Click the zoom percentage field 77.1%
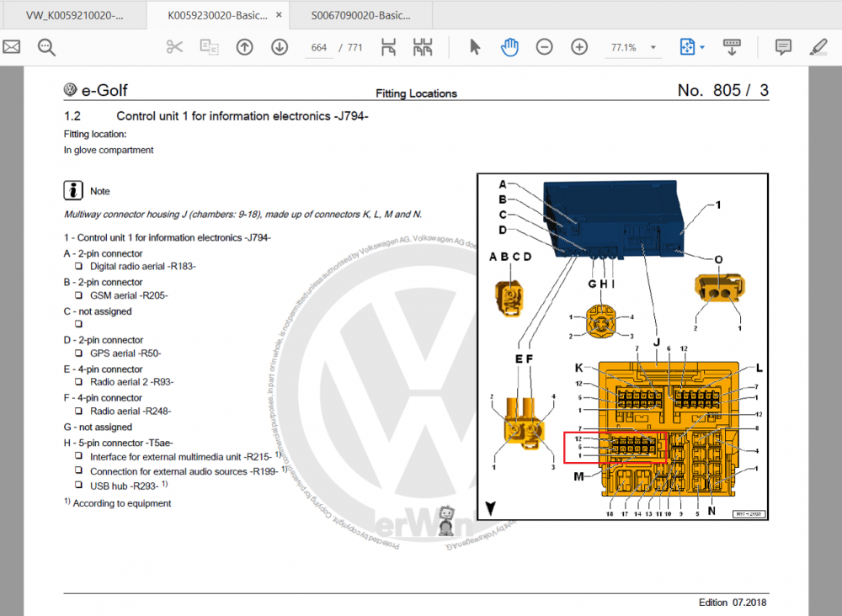Viewport: 842px width, 616px height. tap(623, 48)
